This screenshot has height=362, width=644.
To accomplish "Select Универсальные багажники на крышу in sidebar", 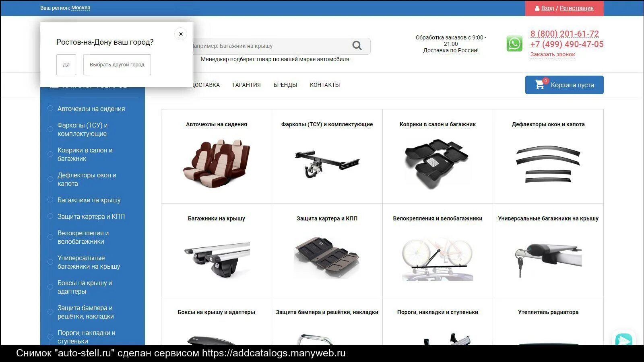I will [x=89, y=262].
